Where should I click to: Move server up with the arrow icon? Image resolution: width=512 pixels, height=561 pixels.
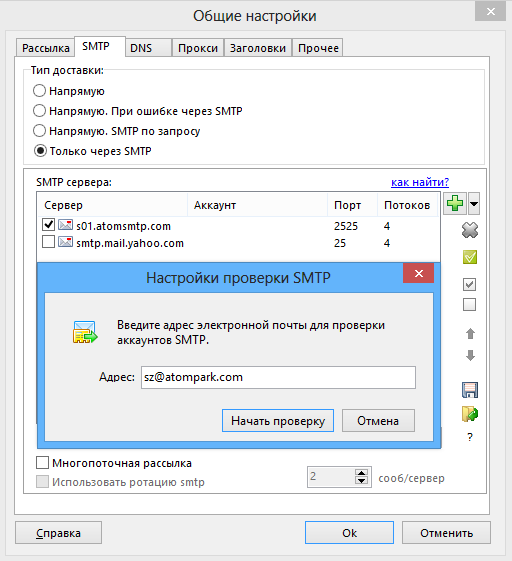pos(470,334)
